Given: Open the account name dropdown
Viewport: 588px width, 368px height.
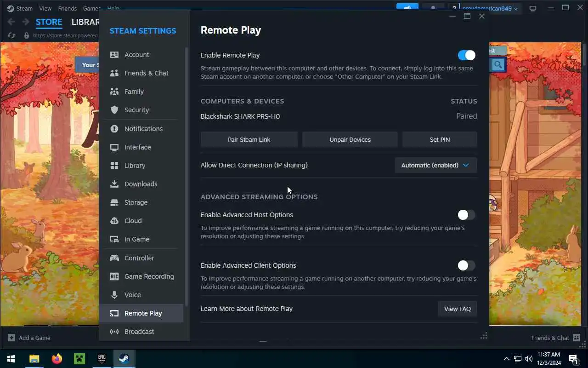Looking at the screenshot, I should point(490,8).
